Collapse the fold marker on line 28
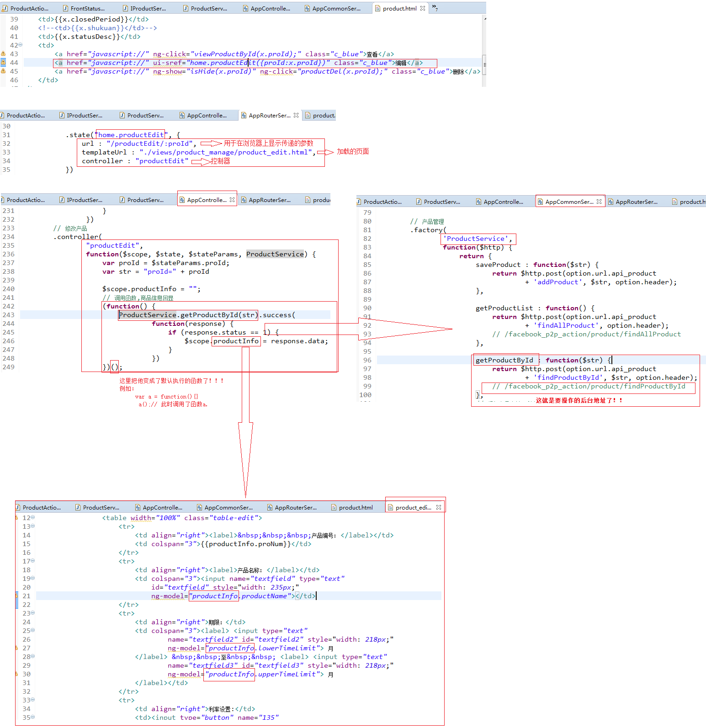Image resolution: width=706 pixels, height=728 pixels. coord(33,657)
